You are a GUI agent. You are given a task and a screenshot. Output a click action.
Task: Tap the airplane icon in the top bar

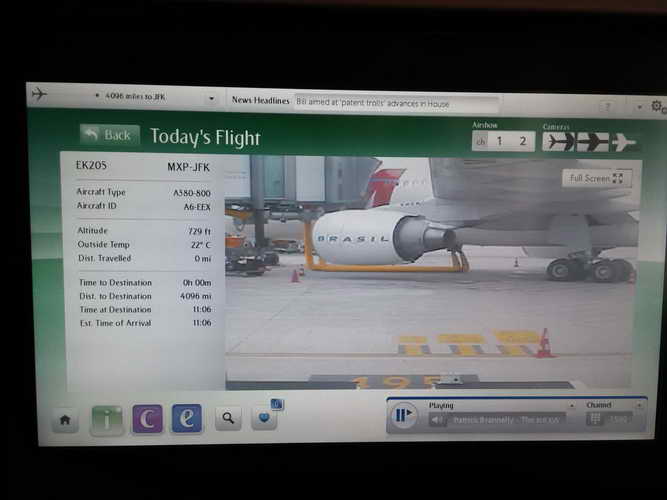[39, 94]
